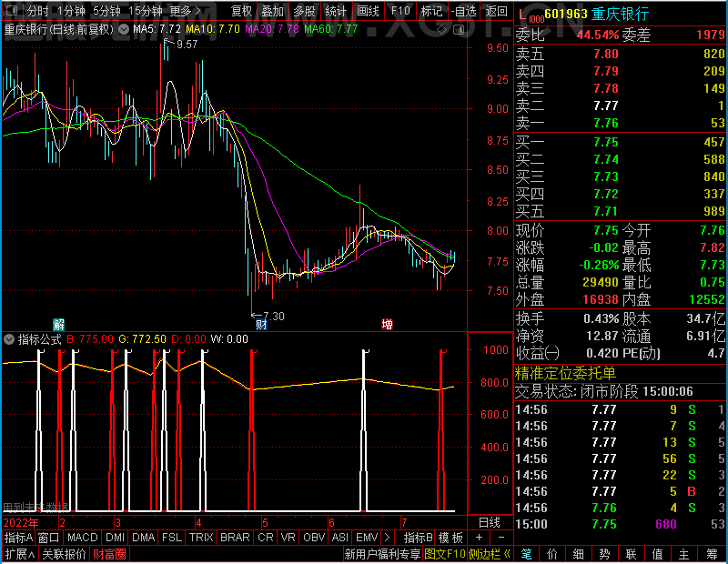The height and width of the screenshot is (564, 728).
Task: Switch indicator to DMA
Action: click(x=143, y=538)
